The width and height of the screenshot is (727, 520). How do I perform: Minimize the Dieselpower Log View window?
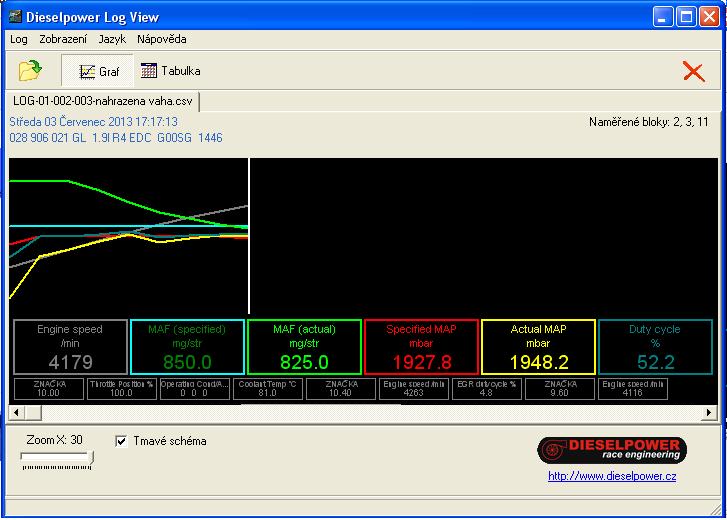pyautogui.click(x=663, y=17)
